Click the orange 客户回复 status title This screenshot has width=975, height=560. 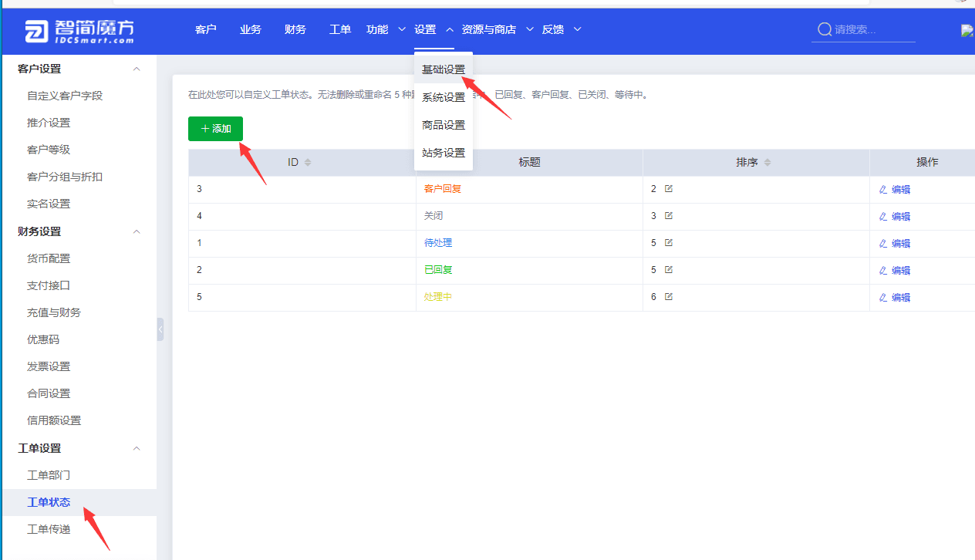[x=443, y=188]
